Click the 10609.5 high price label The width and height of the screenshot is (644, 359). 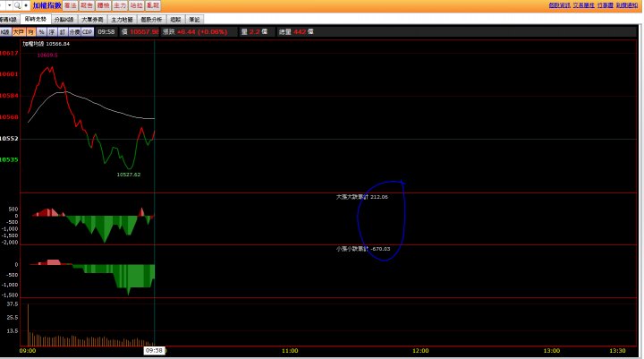coord(47,56)
